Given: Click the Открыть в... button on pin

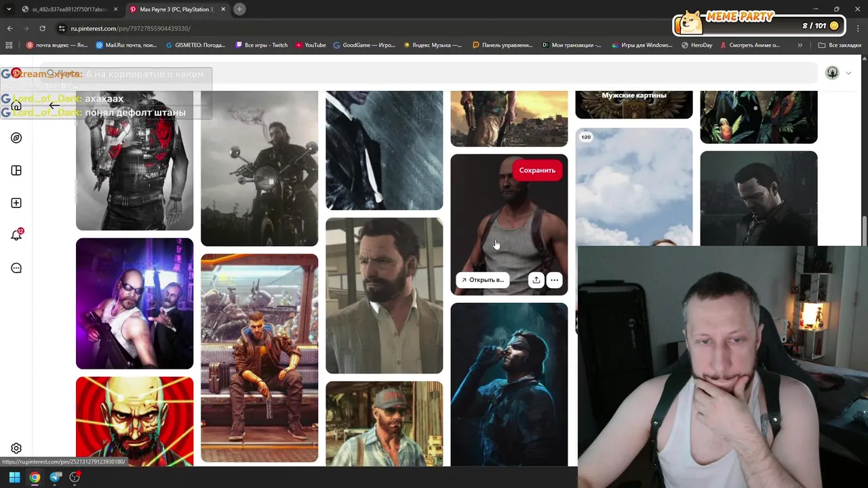Looking at the screenshot, I should click(x=482, y=280).
